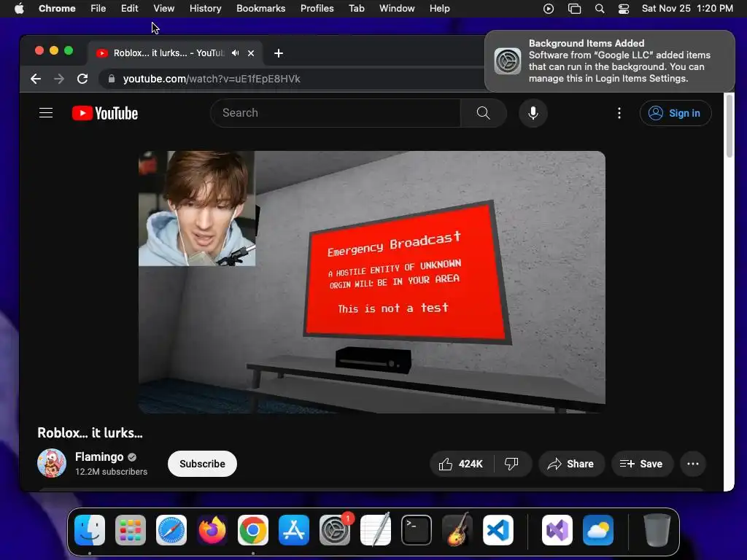The height and width of the screenshot is (560, 747).
Task: Launch Firefox from the Dock
Action: (212, 530)
